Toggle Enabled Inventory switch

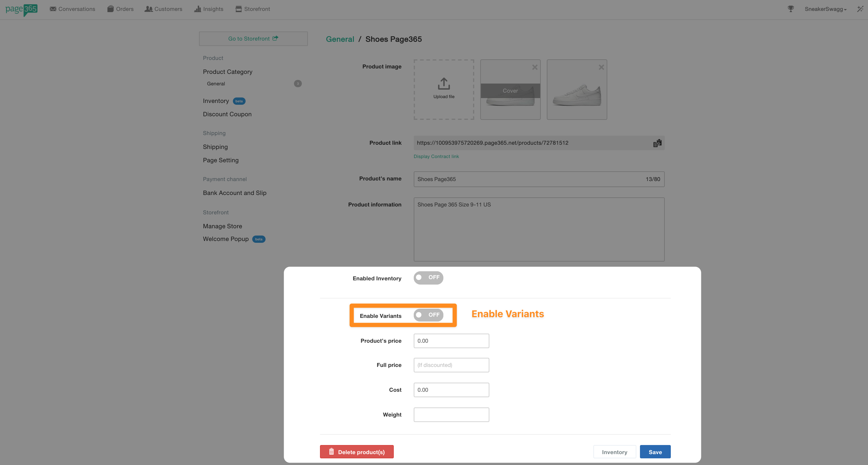point(428,278)
